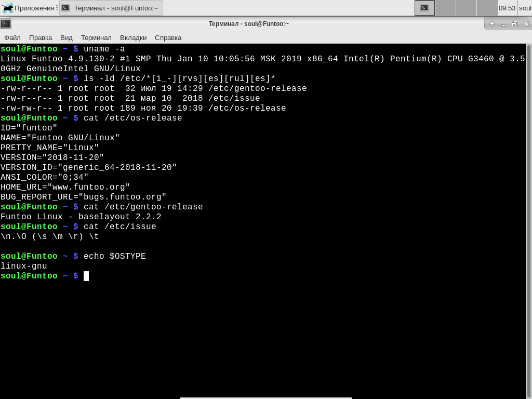This screenshot has height=399, width=532.
Task: Click the 'Funtoo Linux - baselayout 2.2.2' line
Action: 81,217
